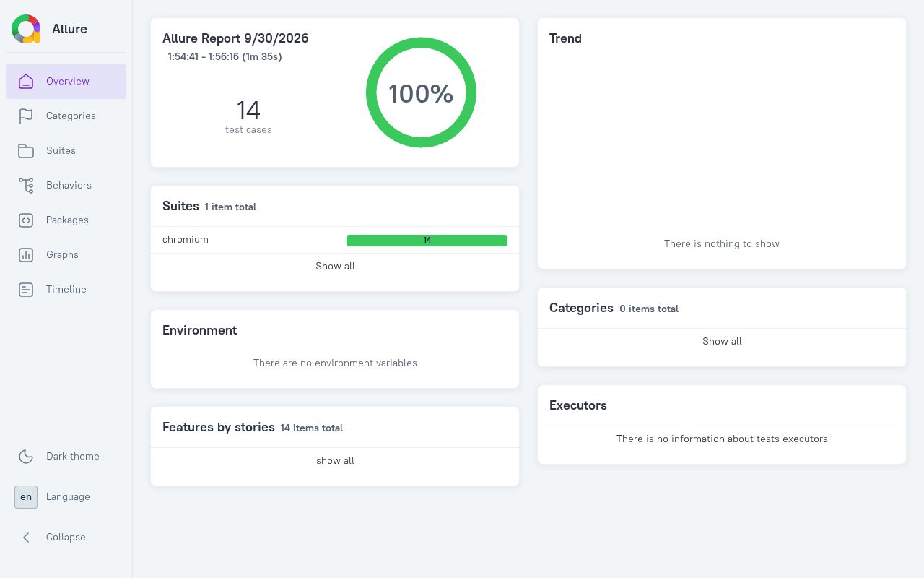
Task: Click the Executors card heading
Action: tap(578, 405)
